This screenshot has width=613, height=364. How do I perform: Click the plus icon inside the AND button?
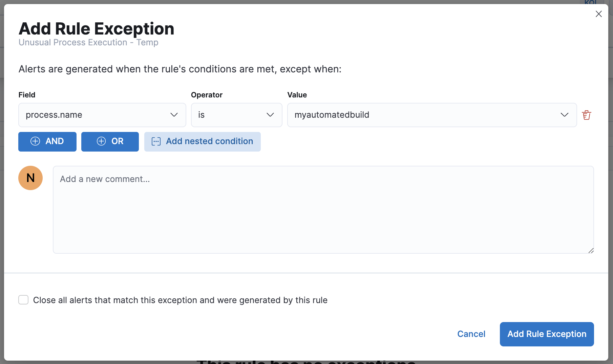click(x=35, y=141)
